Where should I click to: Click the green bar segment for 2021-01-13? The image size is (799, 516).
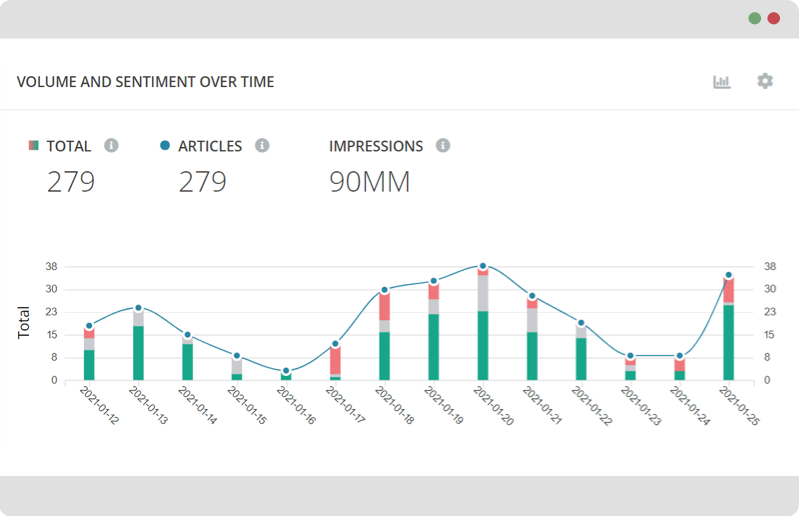(x=138, y=352)
